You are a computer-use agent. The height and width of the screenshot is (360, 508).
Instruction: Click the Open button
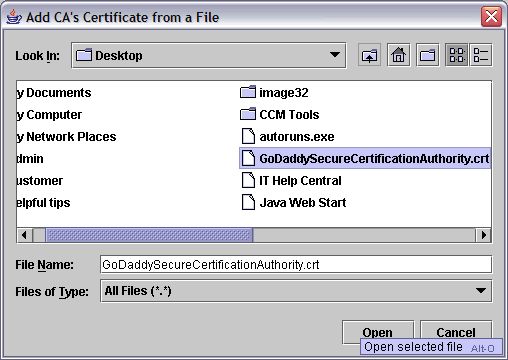(378, 332)
